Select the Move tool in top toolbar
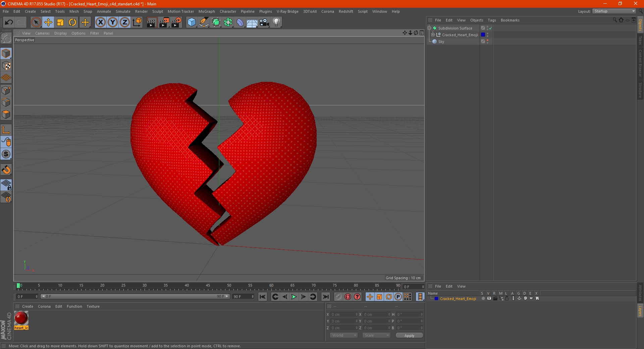The width and height of the screenshot is (644, 349). [48, 22]
